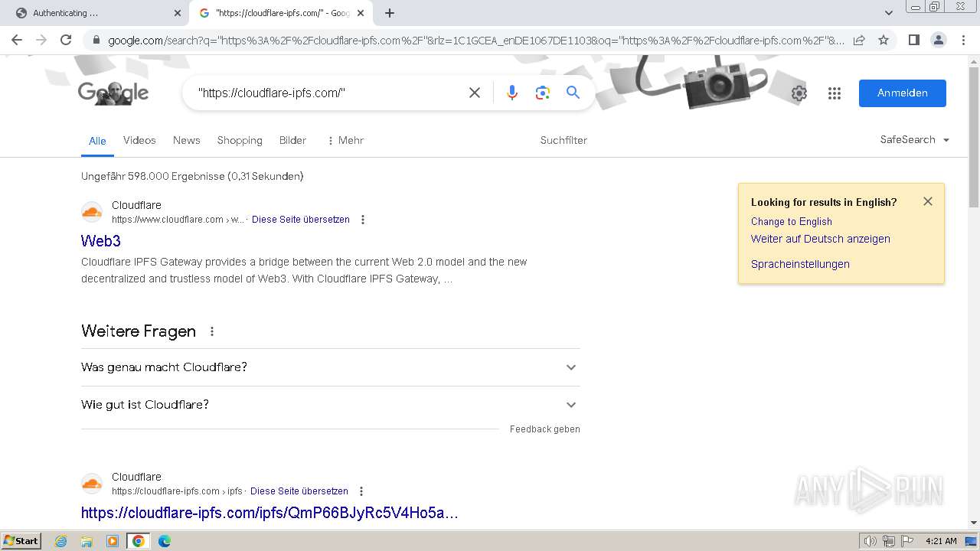Expand 'Was genau macht Cloudflare?' question
Image resolution: width=980 pixels, height=551 pixels.
[330, 367]
